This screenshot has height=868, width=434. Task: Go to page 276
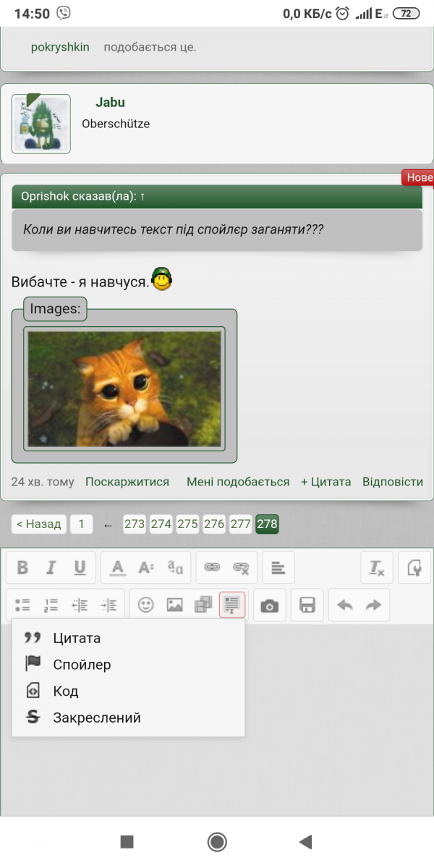[x=214, y=524]
